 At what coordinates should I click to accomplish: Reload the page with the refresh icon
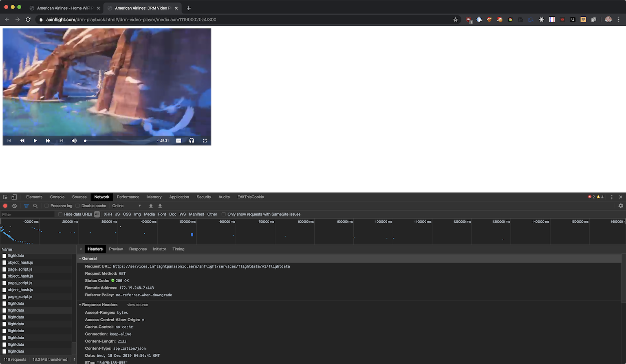[x=28, y=20]
